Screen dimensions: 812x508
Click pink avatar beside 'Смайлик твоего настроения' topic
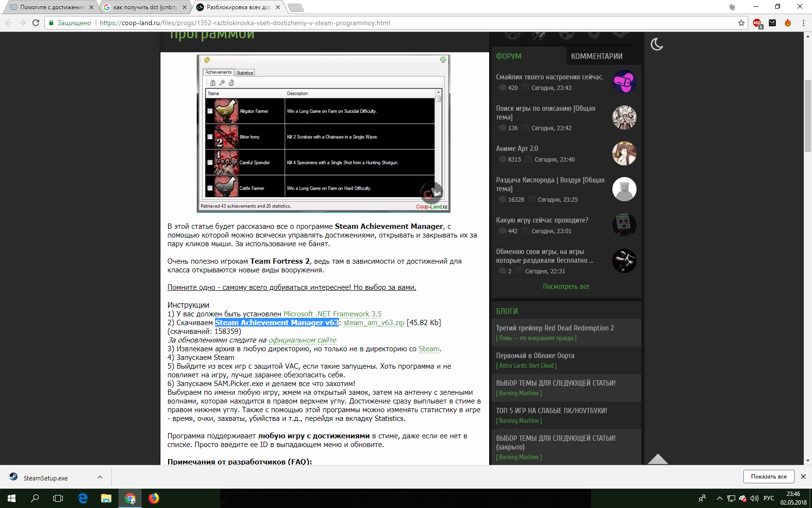(x=624, y=82)
